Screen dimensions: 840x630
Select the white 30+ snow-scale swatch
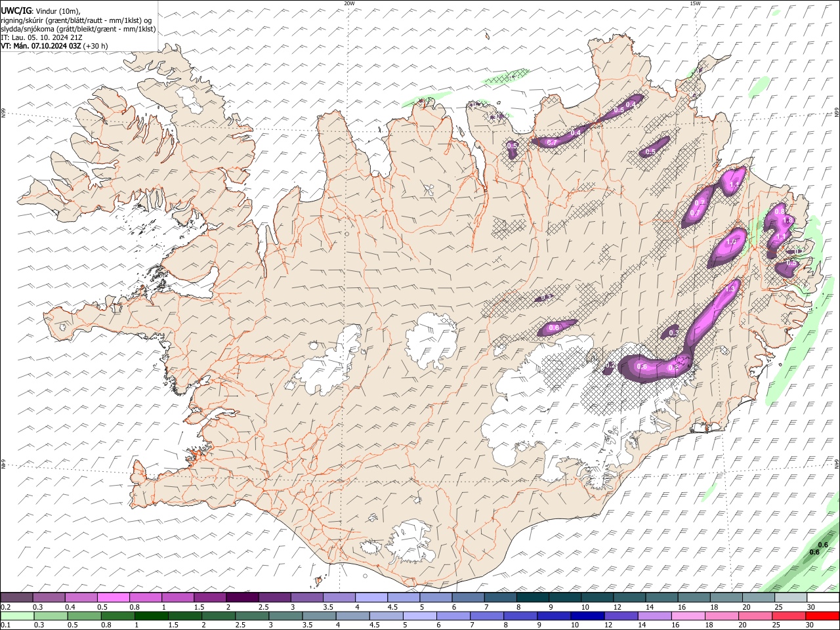point(823,597)
